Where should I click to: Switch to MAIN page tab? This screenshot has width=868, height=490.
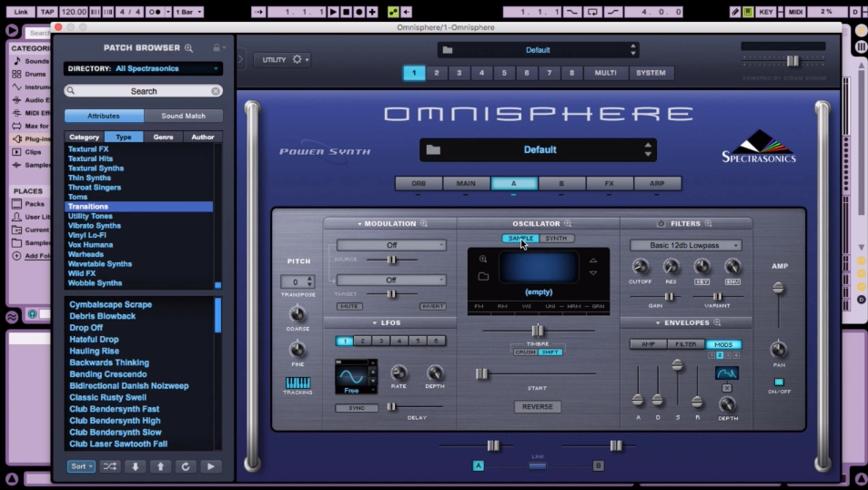466,183
